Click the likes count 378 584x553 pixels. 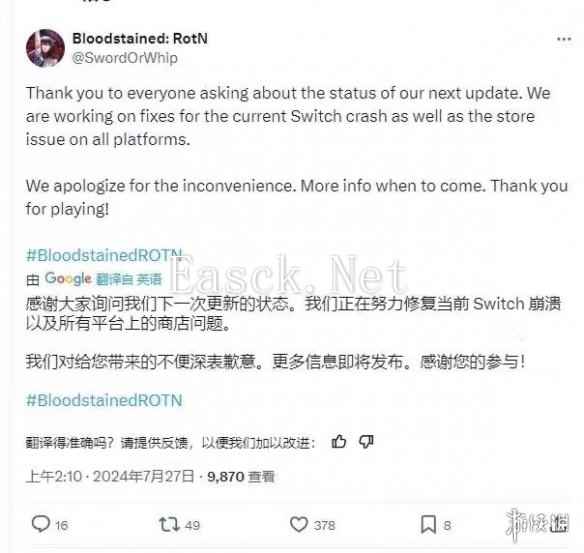pos(324,525)
